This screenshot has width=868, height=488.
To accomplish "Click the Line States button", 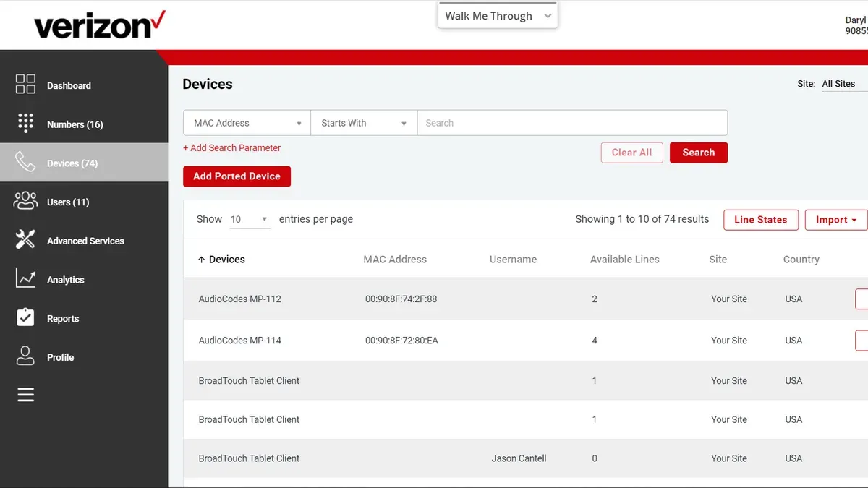I will [x=760, y=220].
